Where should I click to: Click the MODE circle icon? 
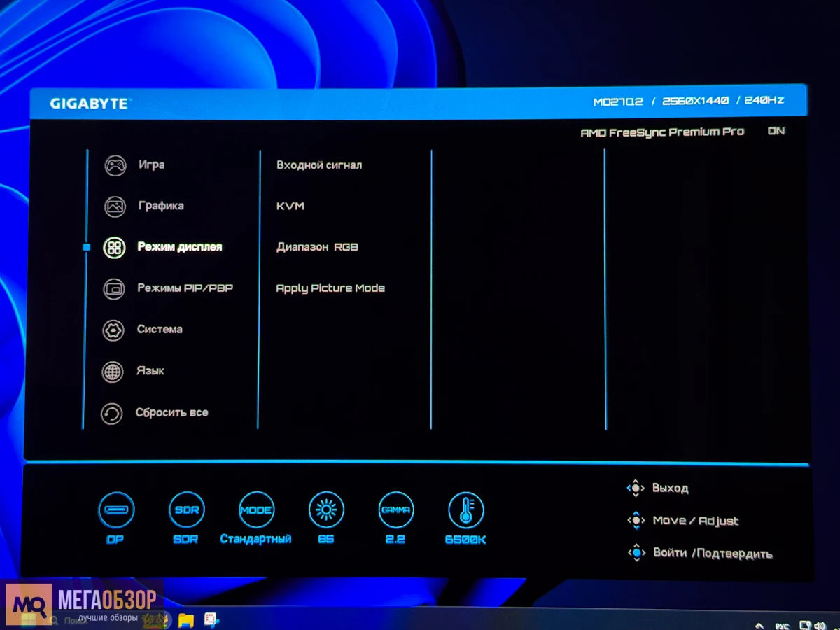coord(256,510)
